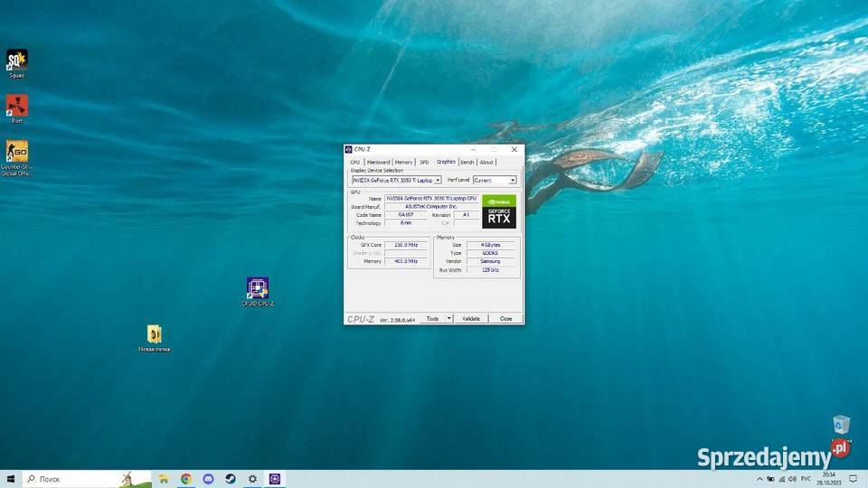The height and width of the screenshot is (488, 868).
Task: Open the notification center icon
Action: pos(853,479)
